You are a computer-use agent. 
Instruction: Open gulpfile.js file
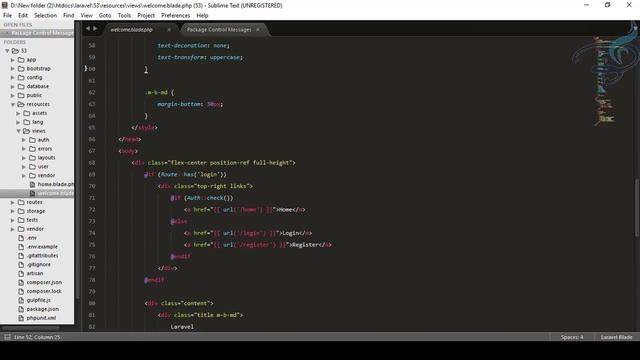tap(38, 300)
